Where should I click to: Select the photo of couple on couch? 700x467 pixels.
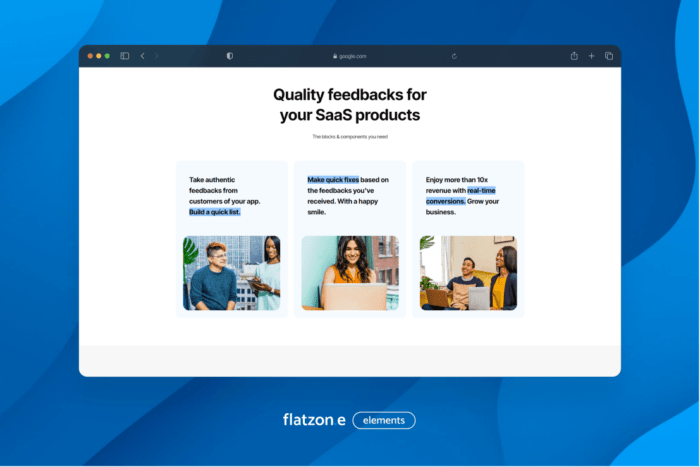468,273
